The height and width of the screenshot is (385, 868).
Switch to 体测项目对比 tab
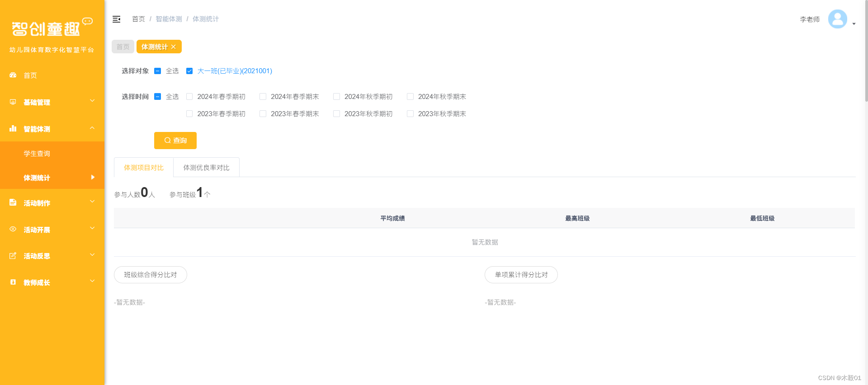144,168
